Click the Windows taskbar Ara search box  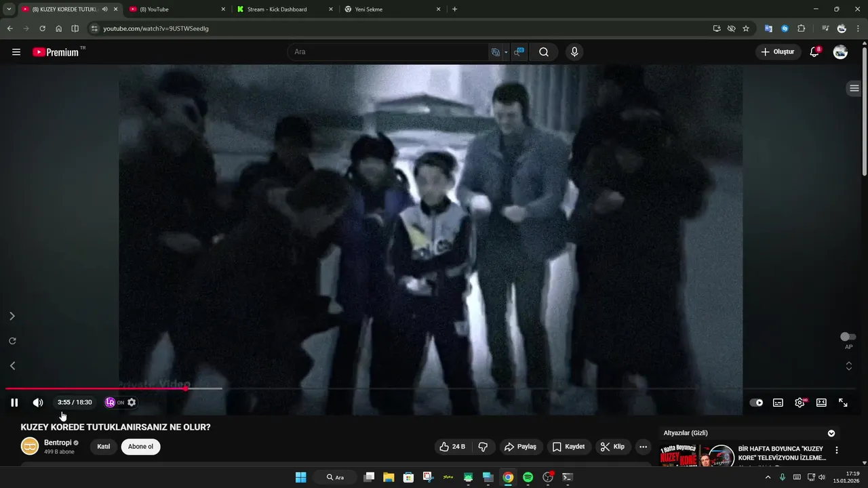click(335, 477)
